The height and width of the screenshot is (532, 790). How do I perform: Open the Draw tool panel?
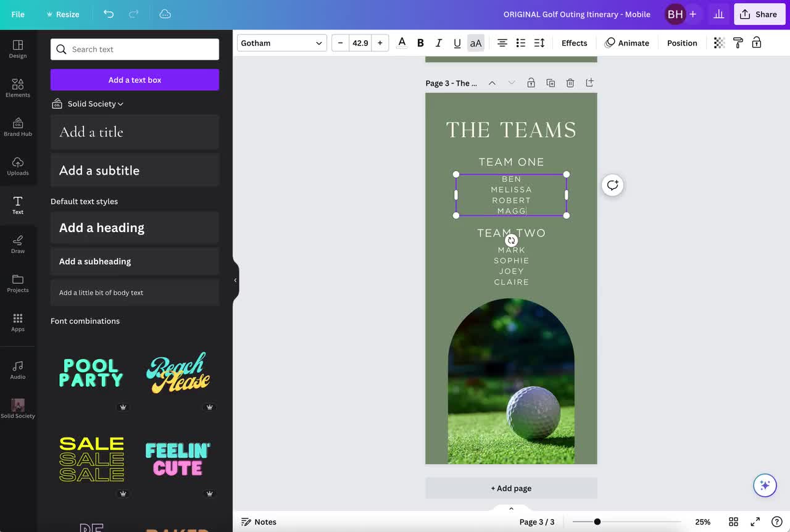pyautogui.click(x=18, y=244)
